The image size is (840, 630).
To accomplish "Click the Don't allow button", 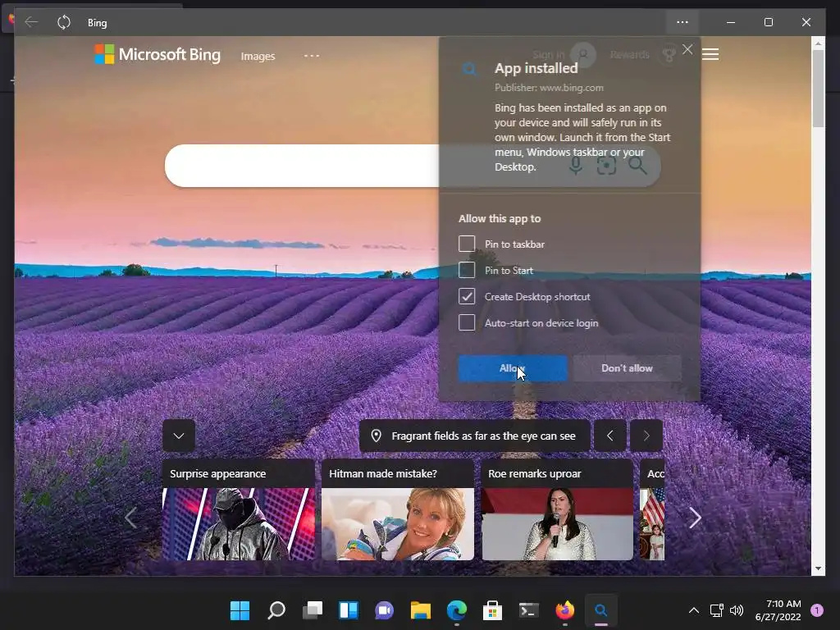I will pyautogui.click(x=627, y=368).
